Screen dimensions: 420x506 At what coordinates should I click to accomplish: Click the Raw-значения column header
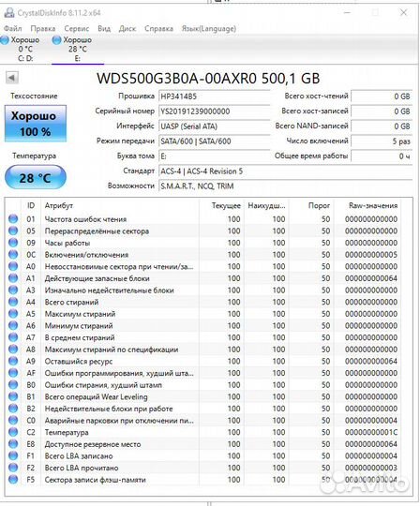pos(367,205)
